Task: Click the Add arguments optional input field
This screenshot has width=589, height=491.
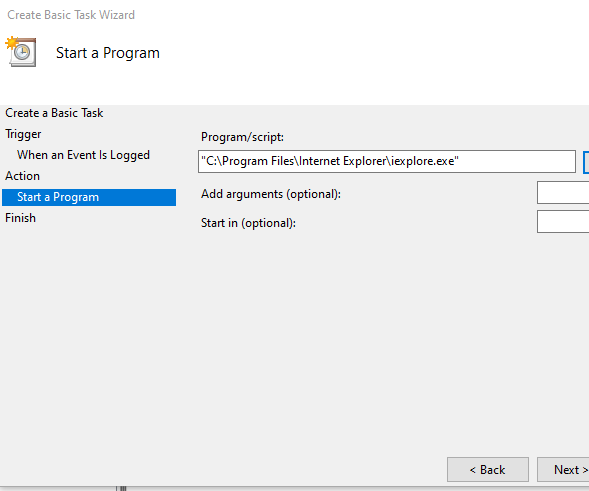Action: coord(563,192)
